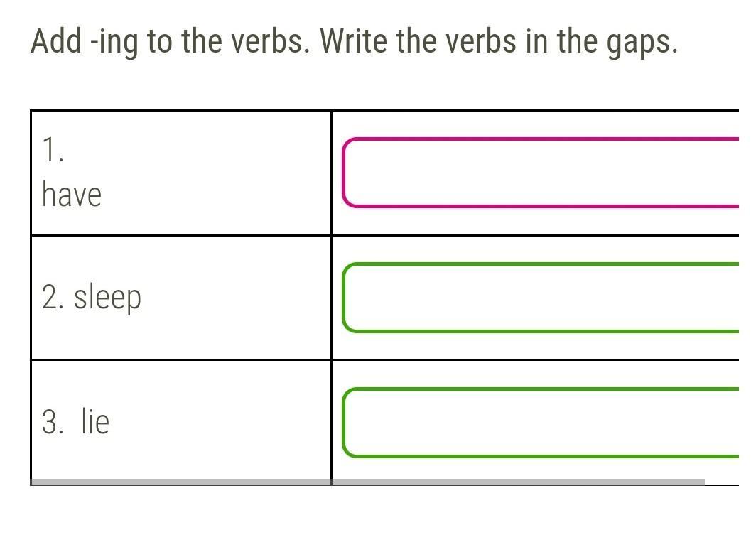Click the verb "sleep" in the table
Screen dimensions: 756x552
point(107,298)
